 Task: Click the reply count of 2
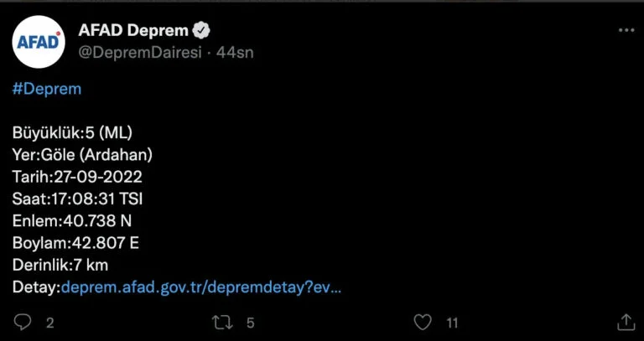50,323
